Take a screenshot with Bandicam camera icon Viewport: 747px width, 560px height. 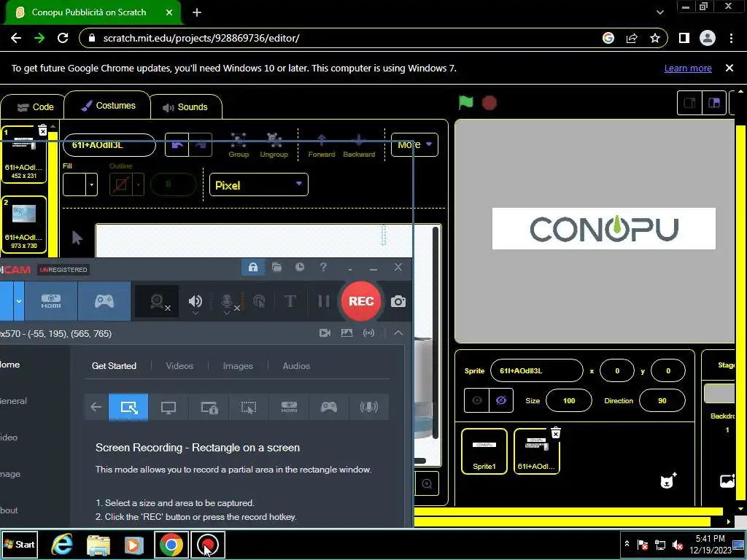click(398, 301)
